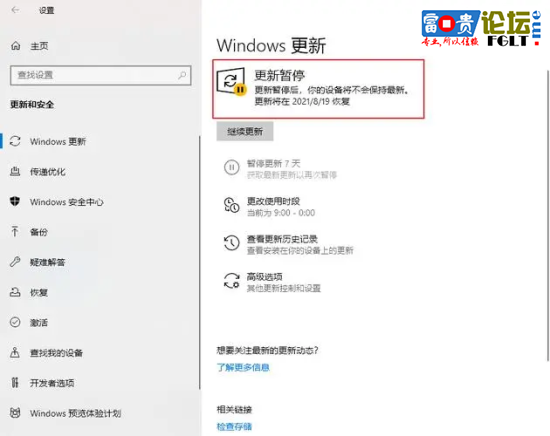Screen dimensions: 550x436
Task: Focus the 查找设置 search field
Action: pyautogui.click(x=101, y=75)
